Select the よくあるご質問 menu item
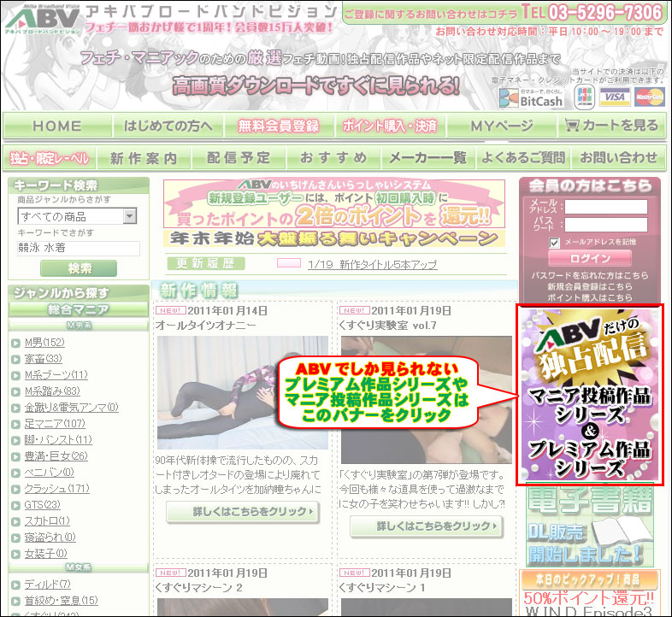The height and width of the screenshot is (617, 672). (523, 158)
